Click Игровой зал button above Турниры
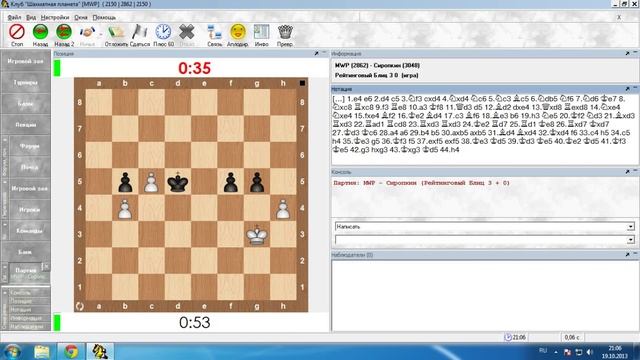 [25, 61]
